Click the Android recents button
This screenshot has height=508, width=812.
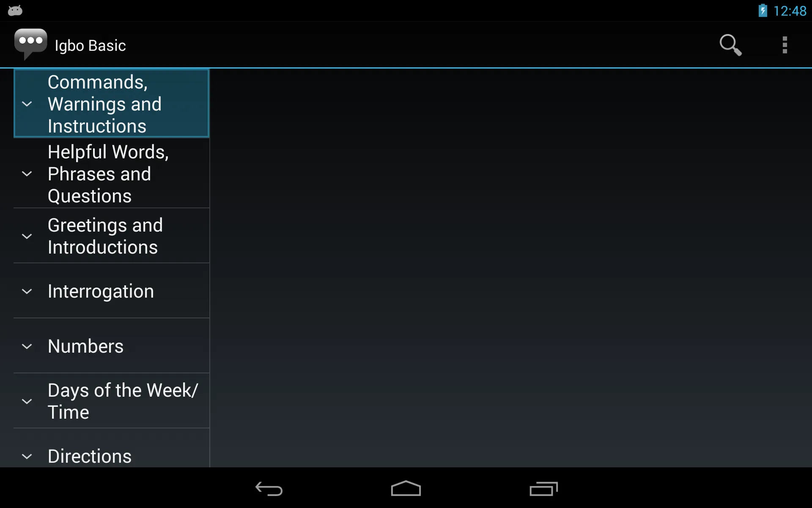point(543,489)
